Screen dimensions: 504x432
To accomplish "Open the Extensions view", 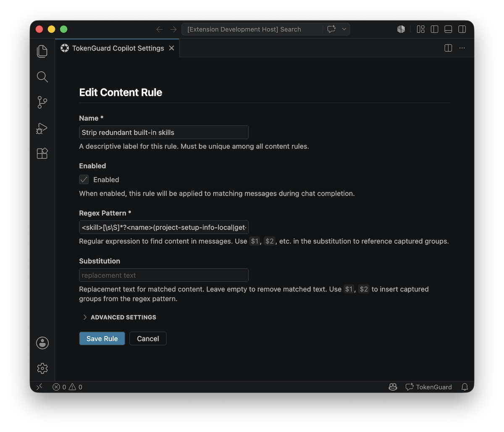I will [42, 153].
